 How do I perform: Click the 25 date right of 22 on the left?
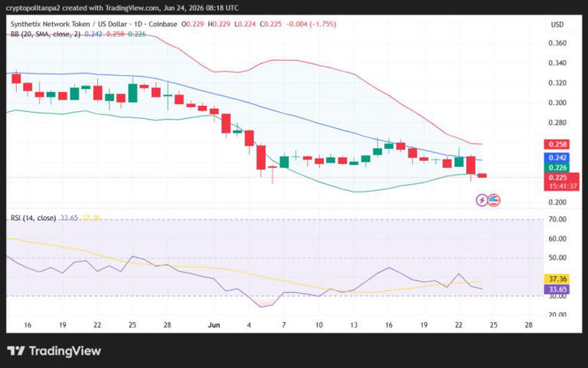point(132,325)
